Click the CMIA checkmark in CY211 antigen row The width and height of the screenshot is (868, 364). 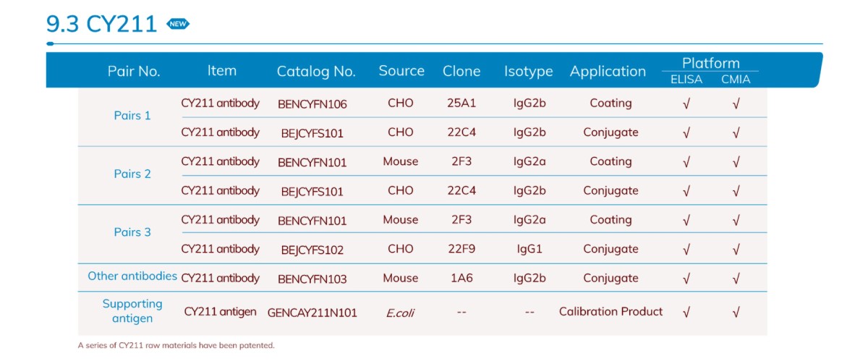click(736, 313)
